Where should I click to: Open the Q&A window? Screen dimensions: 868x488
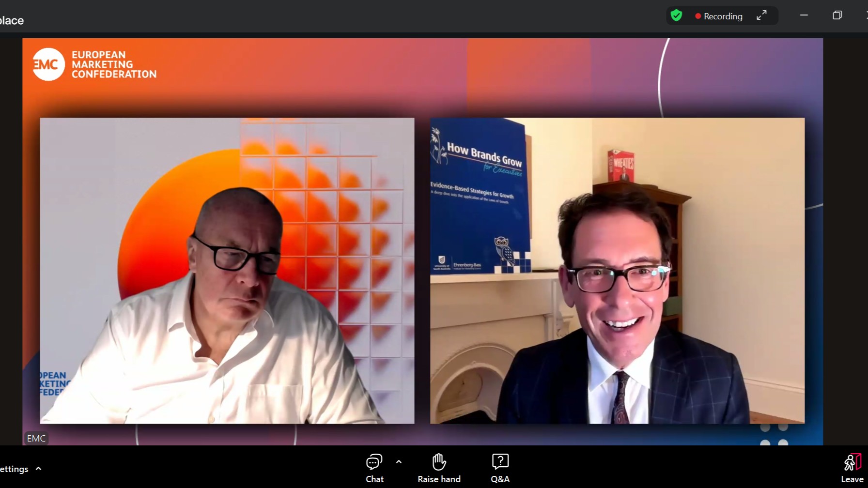pyautogui.click(x=500, y=468)
